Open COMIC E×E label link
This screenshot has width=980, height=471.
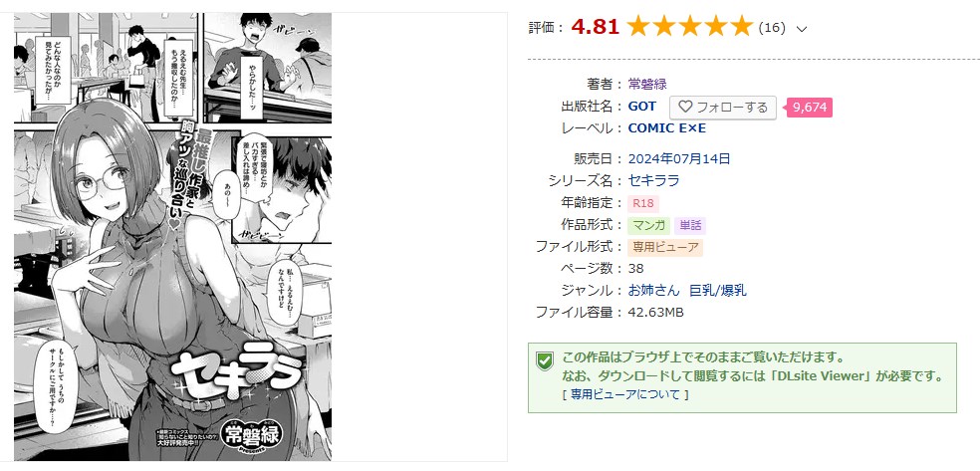667,128
